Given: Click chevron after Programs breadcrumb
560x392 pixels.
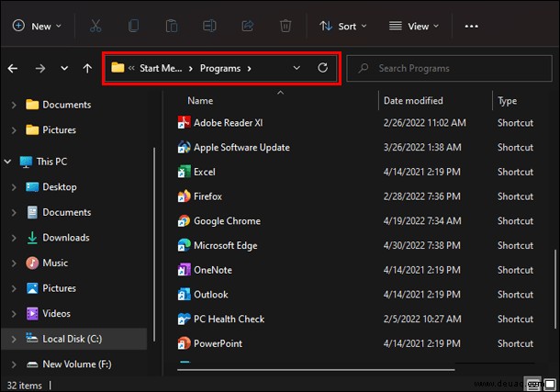Looking at the screenshot, I should pyautogui.click(x=250, y=68).
